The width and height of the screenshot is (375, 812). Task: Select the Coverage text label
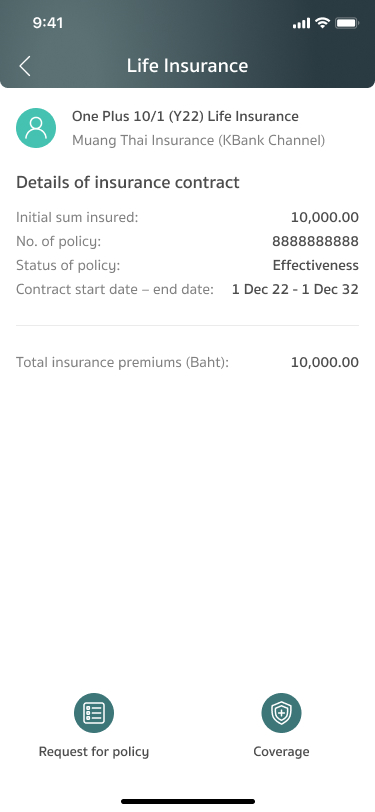[281, 752]
